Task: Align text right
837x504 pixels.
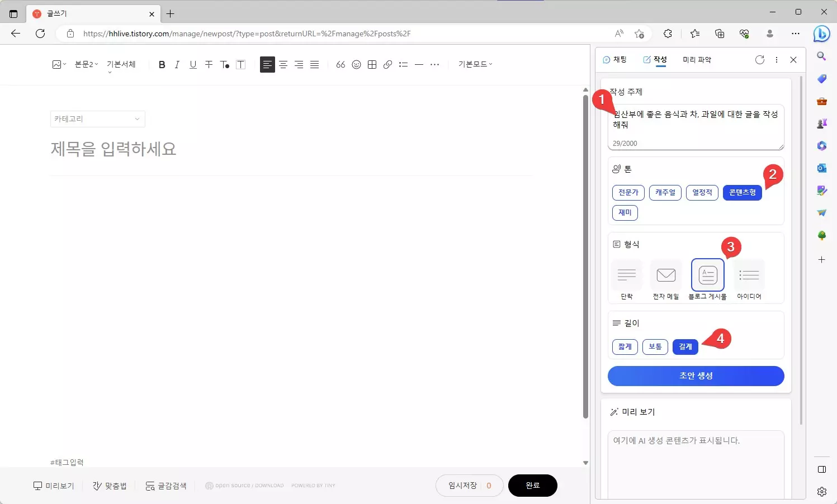Action: coord(299,65)
